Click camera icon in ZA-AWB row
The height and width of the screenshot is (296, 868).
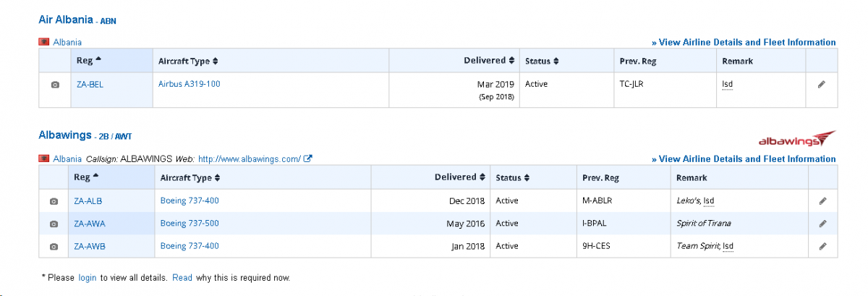(54, 247)
